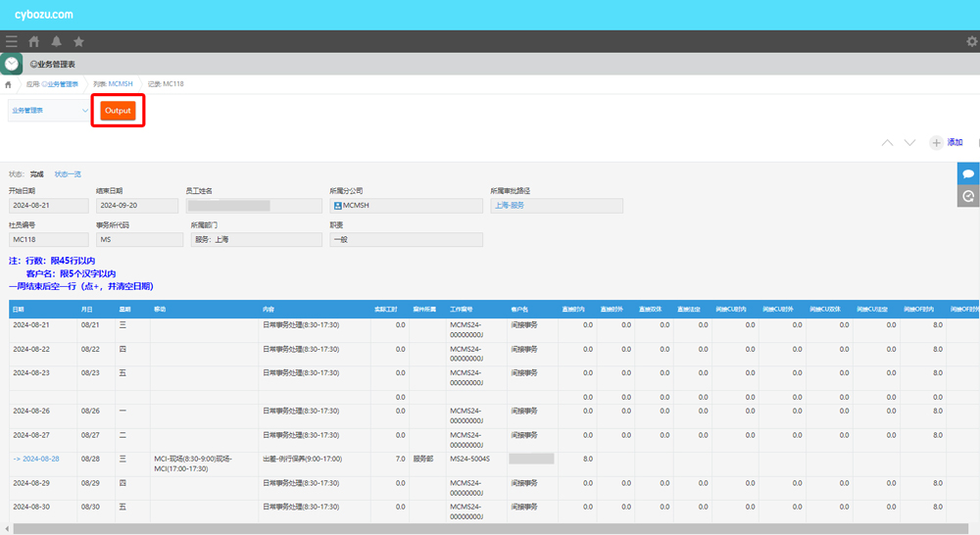Open comments speech bubble panel

[x=968, y=173]
